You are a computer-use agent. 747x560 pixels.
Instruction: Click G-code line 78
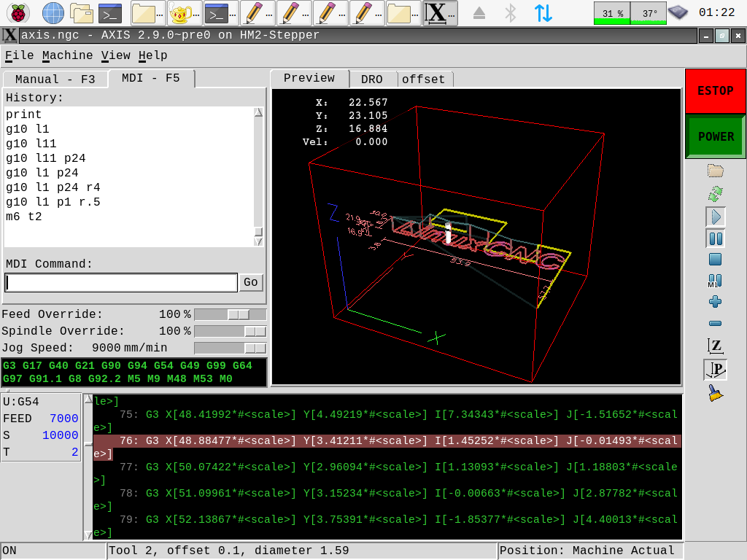coord(387,499)
